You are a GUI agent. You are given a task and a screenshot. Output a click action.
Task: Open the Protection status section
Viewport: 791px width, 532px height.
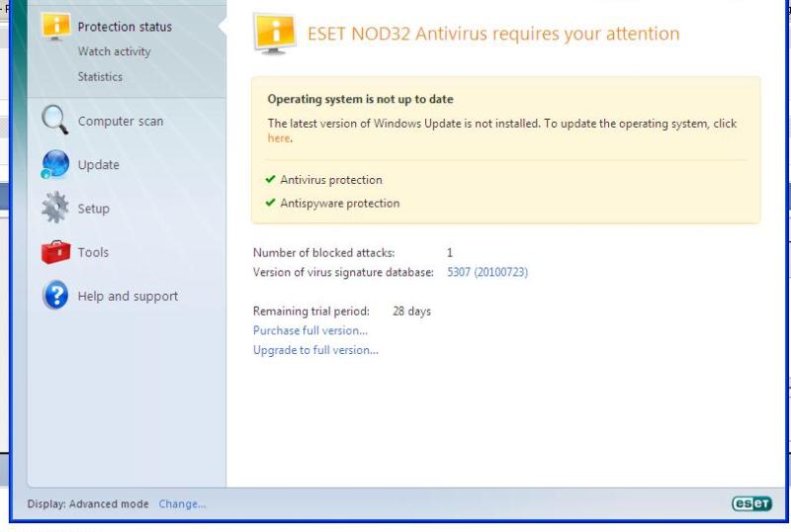pyautogui.click(x=125, y=27)
